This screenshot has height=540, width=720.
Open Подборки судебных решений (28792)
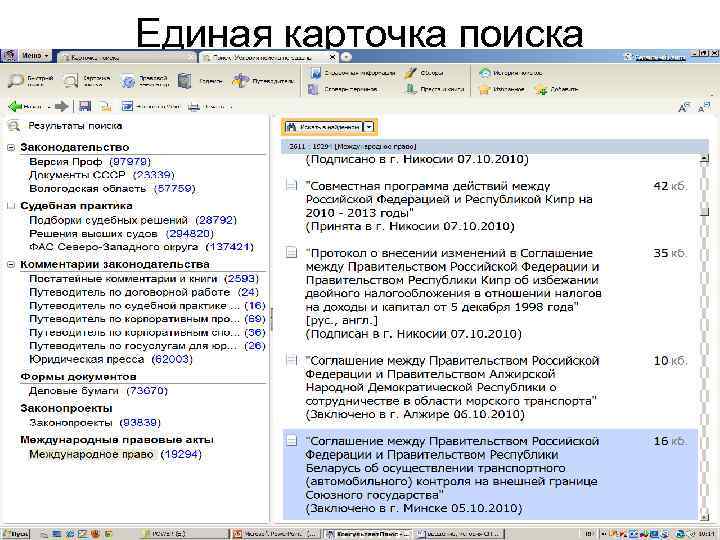pyautogui.click(x=133, y=220)
